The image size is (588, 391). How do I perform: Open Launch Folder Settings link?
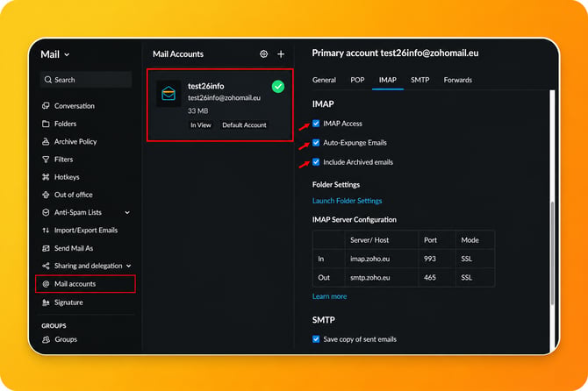pos(347,201)
